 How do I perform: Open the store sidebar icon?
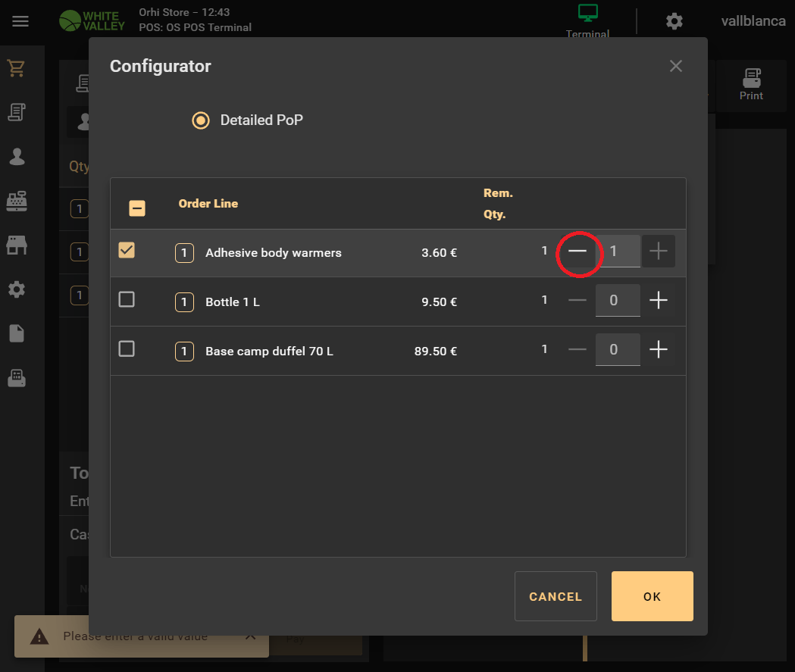click(x=17, y=245)
